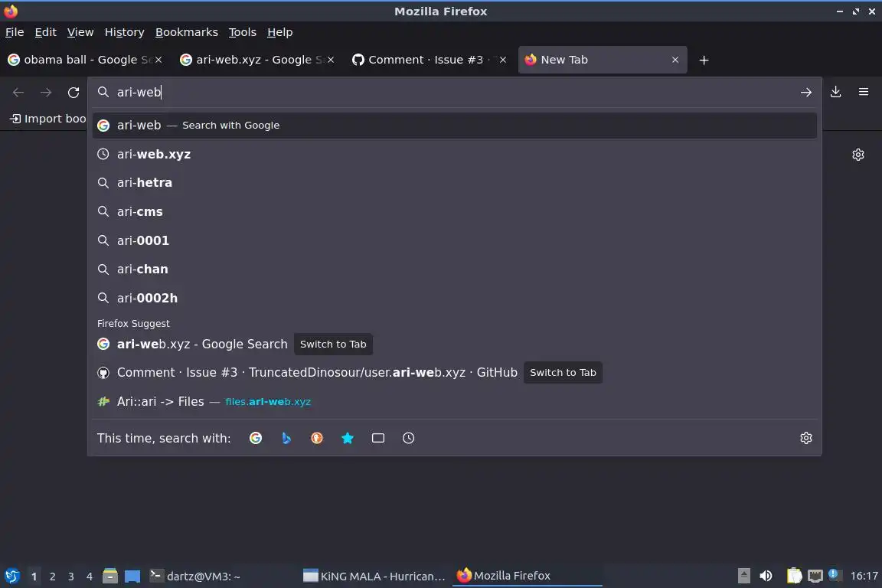Open the Bookmarks menu
This screenshot has height=588, width=882.
pyautogui.click(x=187, y=32)
